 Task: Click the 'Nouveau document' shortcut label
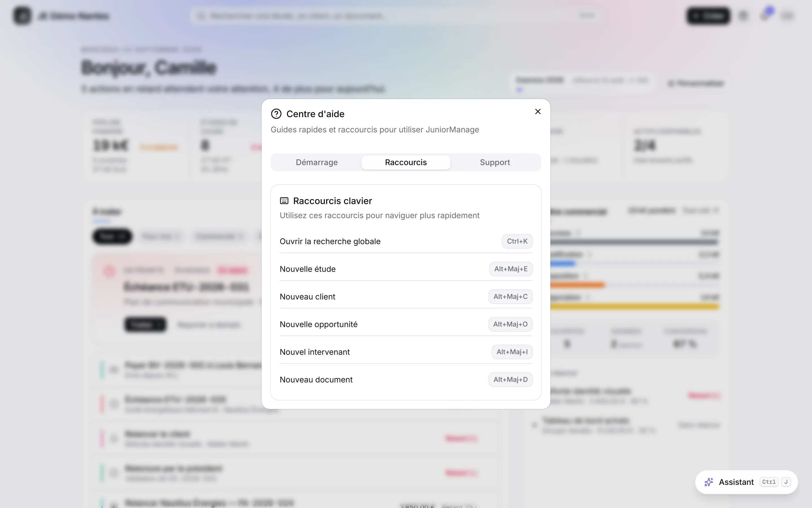[x=316, y=380]
